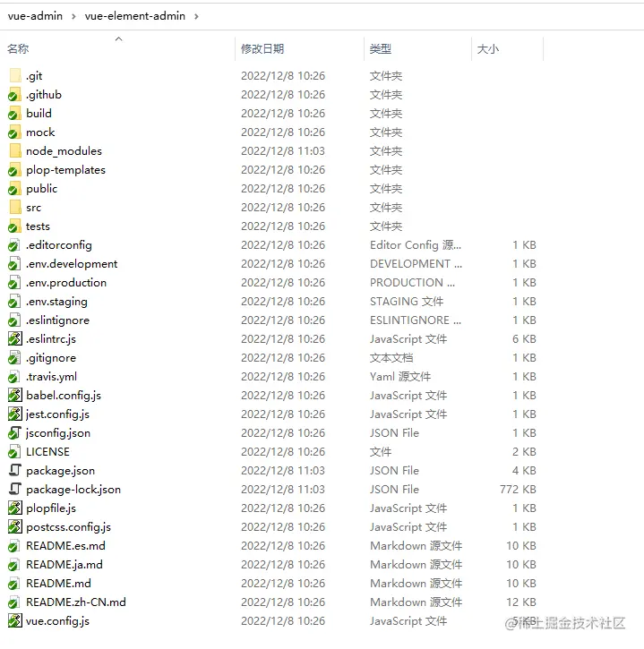Screen dimensions: 644x649
Task: Toggle sort direction arrow above 名称
Action: [x=119, y=38]
